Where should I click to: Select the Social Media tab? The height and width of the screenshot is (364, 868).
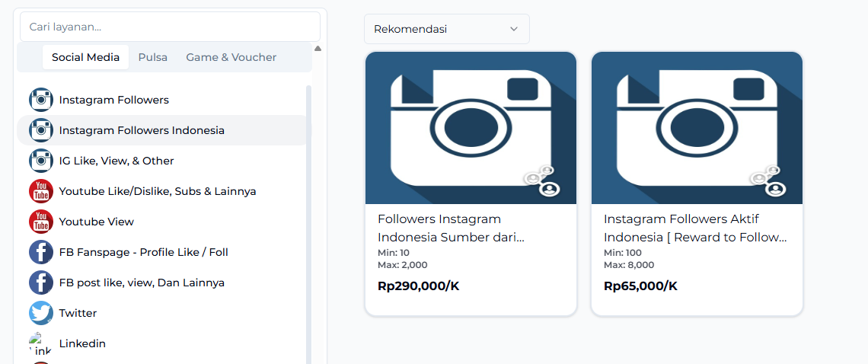click(x=85, y=57)
